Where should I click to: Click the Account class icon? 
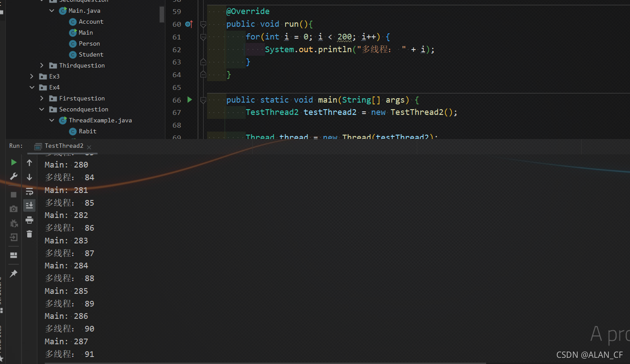(73, 22)
